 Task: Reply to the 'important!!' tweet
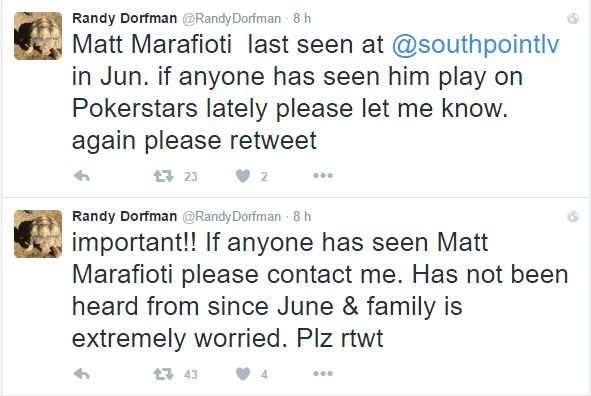pos(81,374)
